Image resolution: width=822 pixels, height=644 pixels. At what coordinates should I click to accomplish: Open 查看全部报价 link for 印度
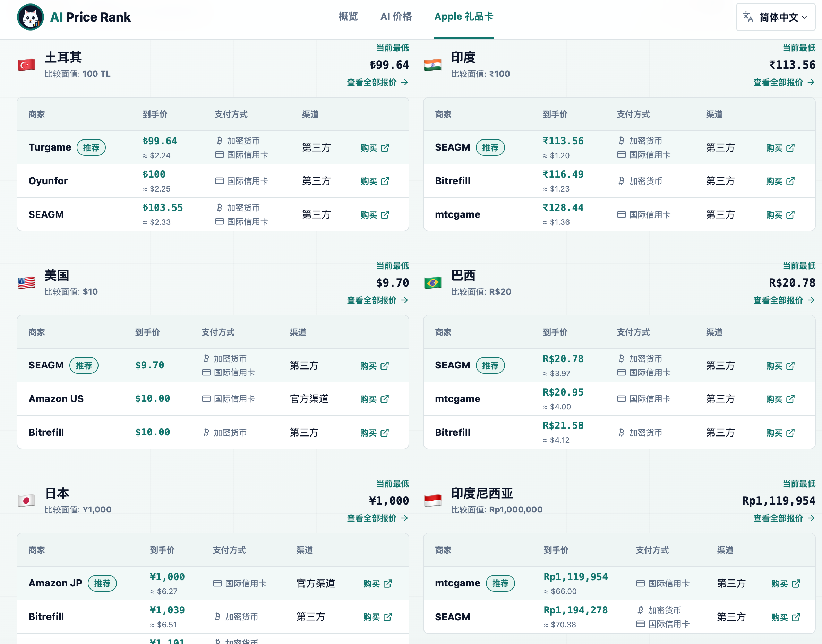pos(784,82)
